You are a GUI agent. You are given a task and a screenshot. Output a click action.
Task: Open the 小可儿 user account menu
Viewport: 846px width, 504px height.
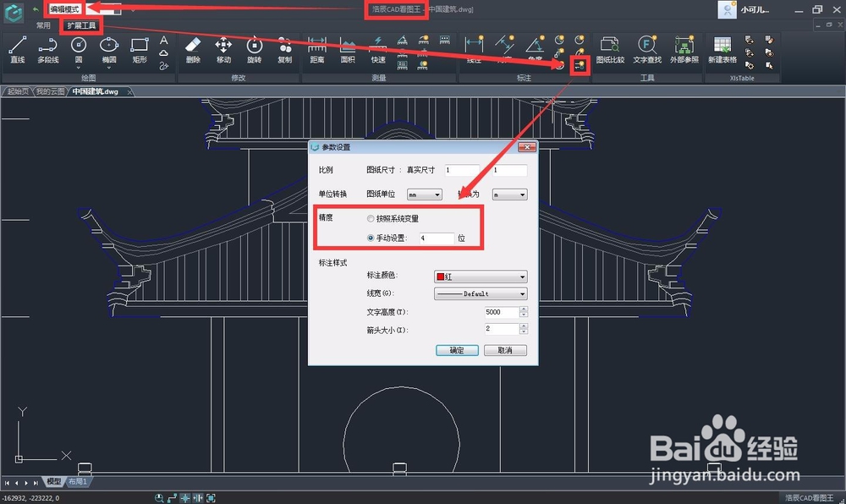(744, 9)
